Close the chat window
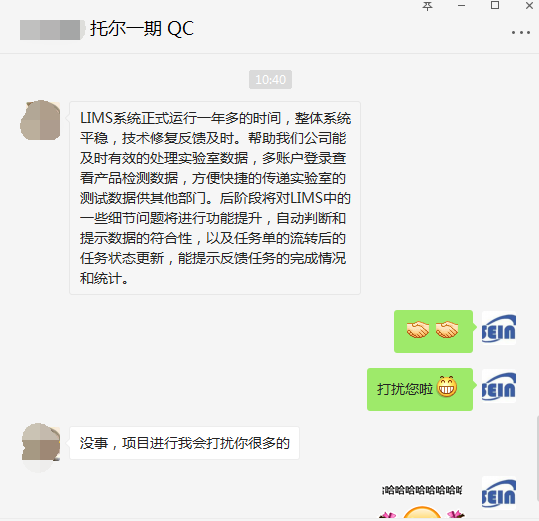 tap(529, 5)
